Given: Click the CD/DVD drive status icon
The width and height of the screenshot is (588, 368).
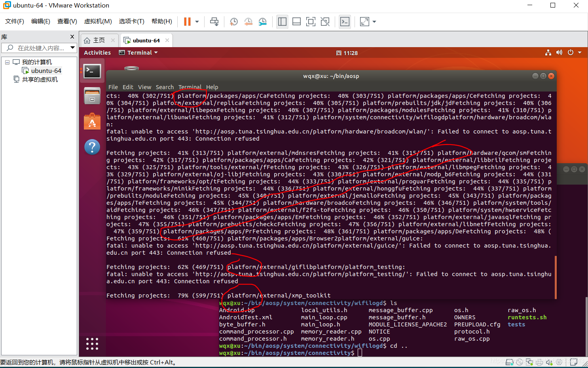Looking at the screenshot, I should tap(520, 362).
